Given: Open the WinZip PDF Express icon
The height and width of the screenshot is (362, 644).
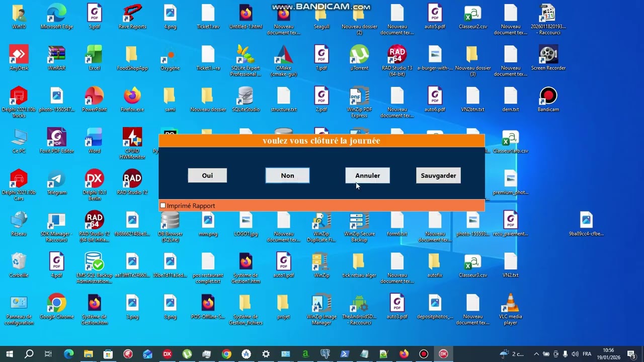Looking at the screenshot, I should pos(359,102).
